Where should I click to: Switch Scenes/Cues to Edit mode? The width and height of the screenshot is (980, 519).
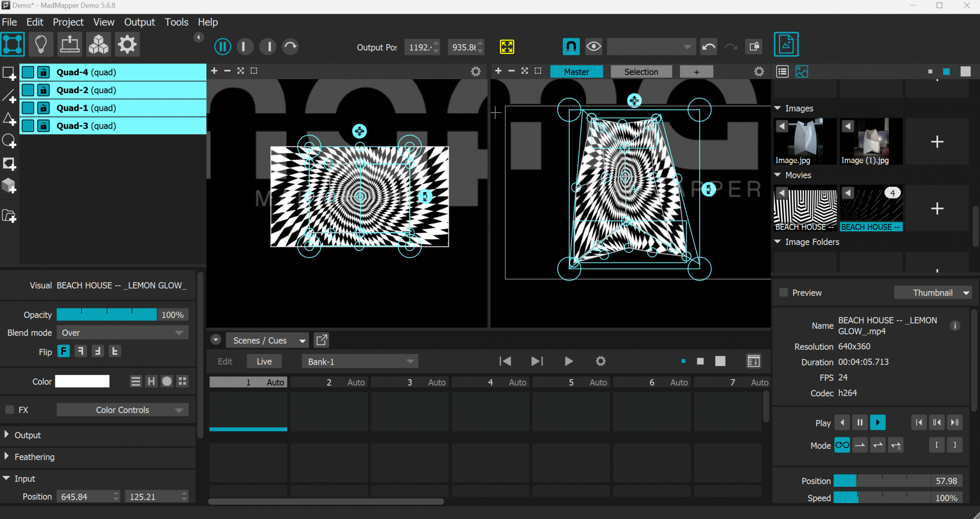coord(225,361)
